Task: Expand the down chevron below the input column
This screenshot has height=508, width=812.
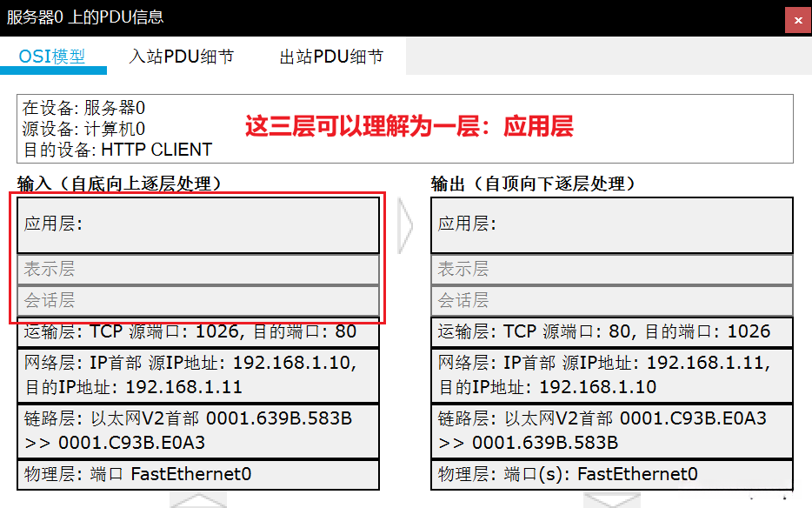Action: tap(197, 500)
